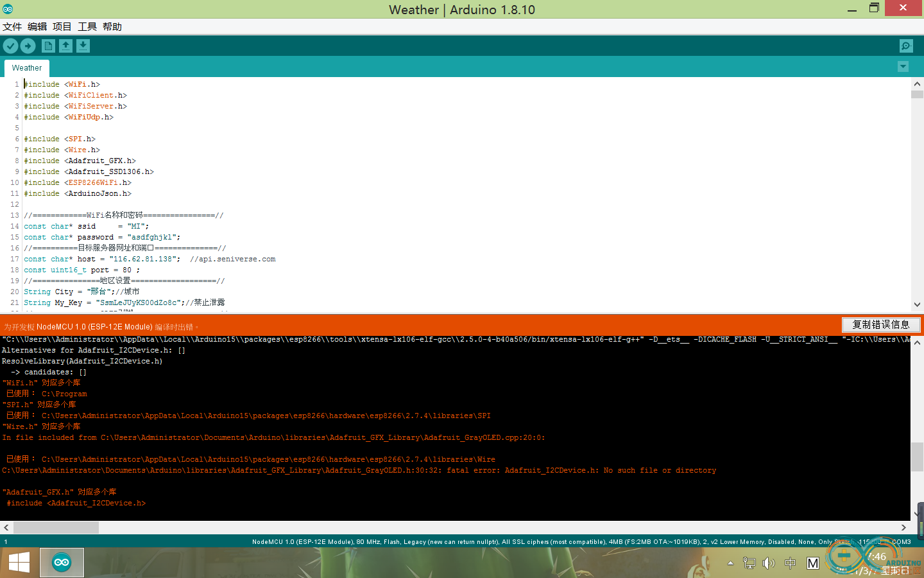Click the ssid = "MI" code line
Screen dimensions: 924x578
[87, 226]
